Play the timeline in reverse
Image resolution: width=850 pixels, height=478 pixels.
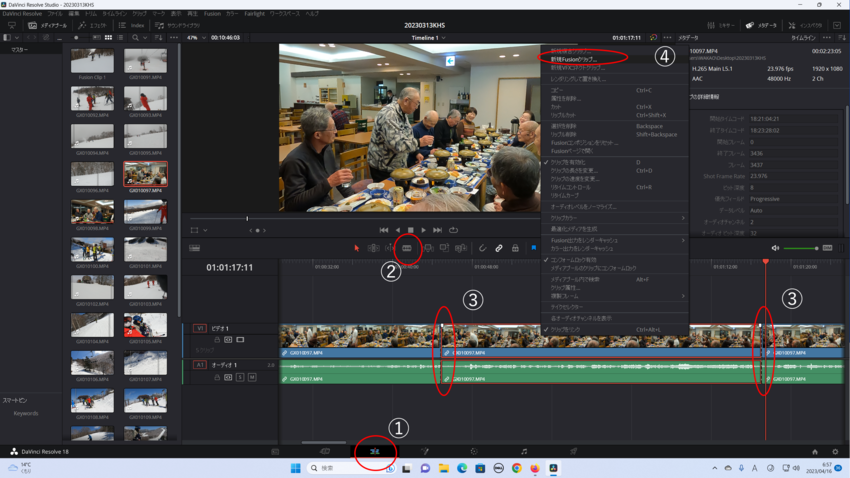coord(398,230)
